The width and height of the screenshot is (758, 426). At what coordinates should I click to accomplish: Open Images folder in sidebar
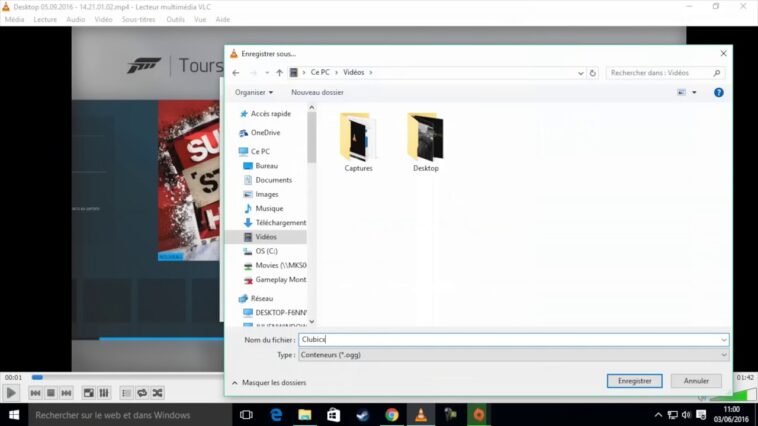click(x=262, y=194)
